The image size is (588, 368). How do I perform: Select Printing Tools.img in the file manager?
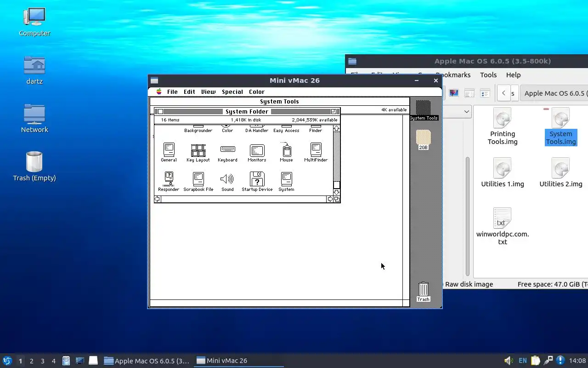tap(503, 126)
